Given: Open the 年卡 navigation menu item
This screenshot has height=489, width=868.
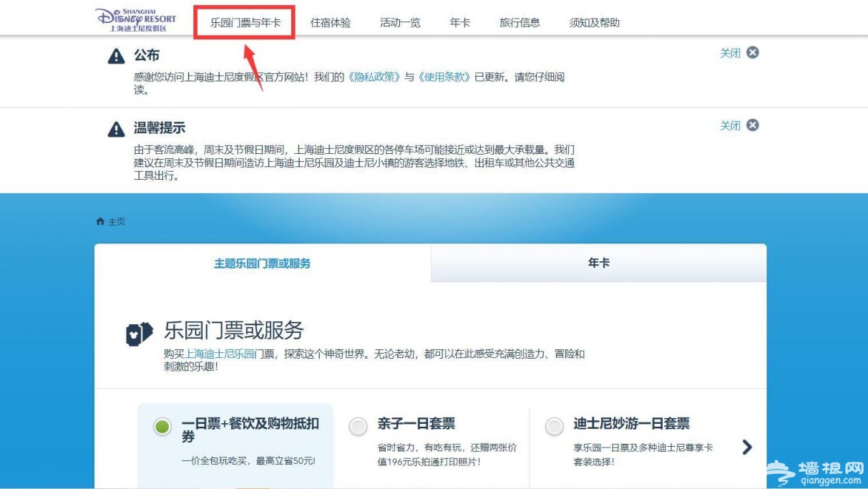Looking at the screenshot, I should [460, 23].
